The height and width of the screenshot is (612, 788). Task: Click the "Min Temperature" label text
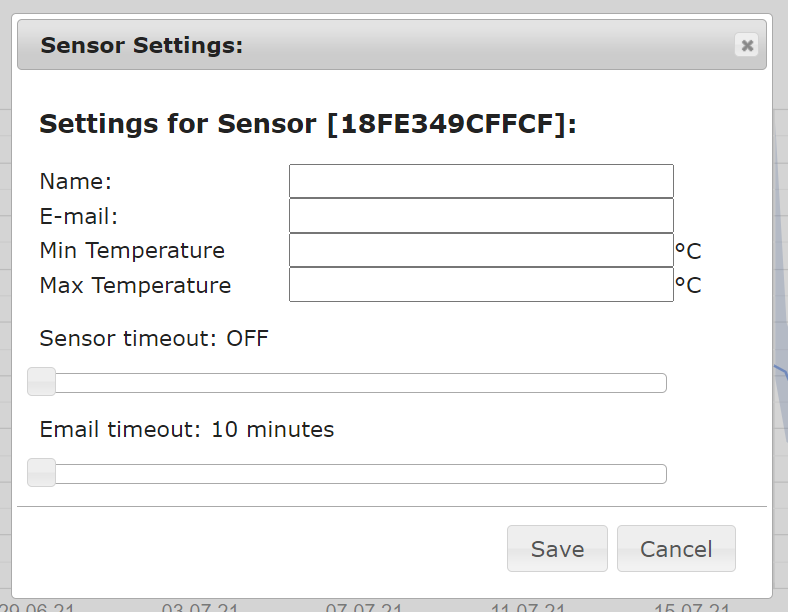132,250
